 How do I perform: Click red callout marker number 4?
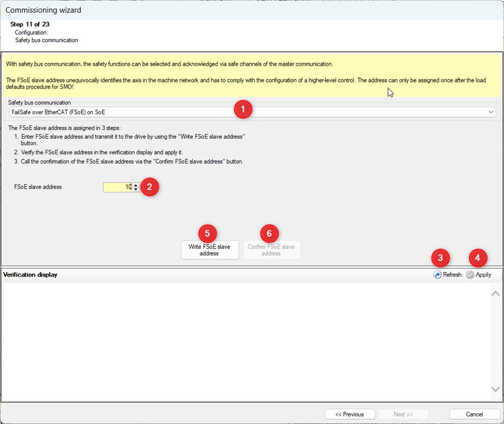click(x=478, y=258)
